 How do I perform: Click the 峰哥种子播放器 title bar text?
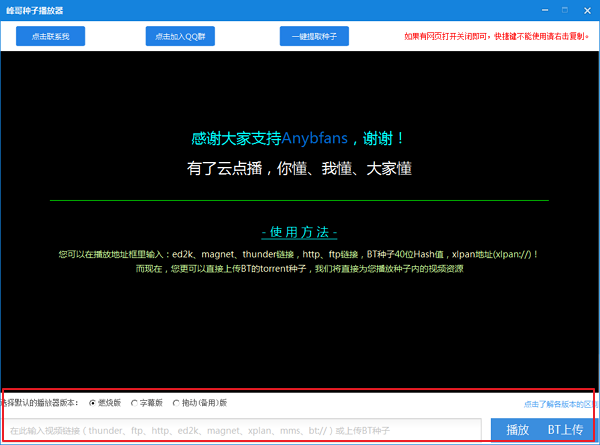[34, 10]
